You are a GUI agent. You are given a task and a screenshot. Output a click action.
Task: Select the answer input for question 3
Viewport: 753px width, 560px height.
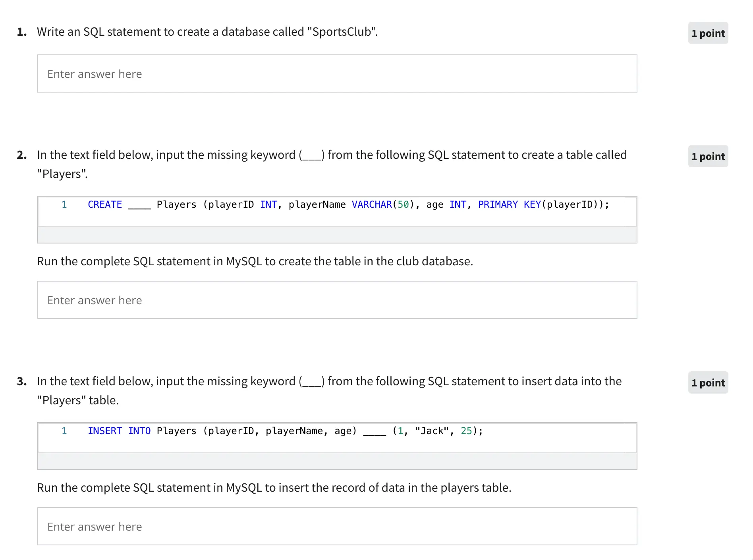337,526
